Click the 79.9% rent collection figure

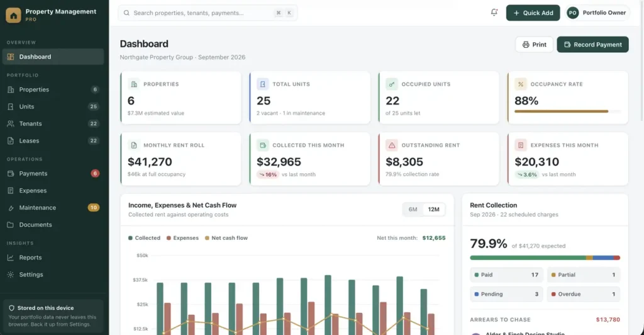(x=488, y=243)
